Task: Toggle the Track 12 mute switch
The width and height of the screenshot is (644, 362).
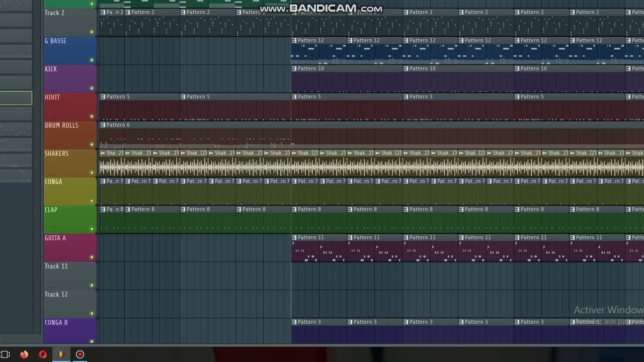Action: click(x=92, y=314)
